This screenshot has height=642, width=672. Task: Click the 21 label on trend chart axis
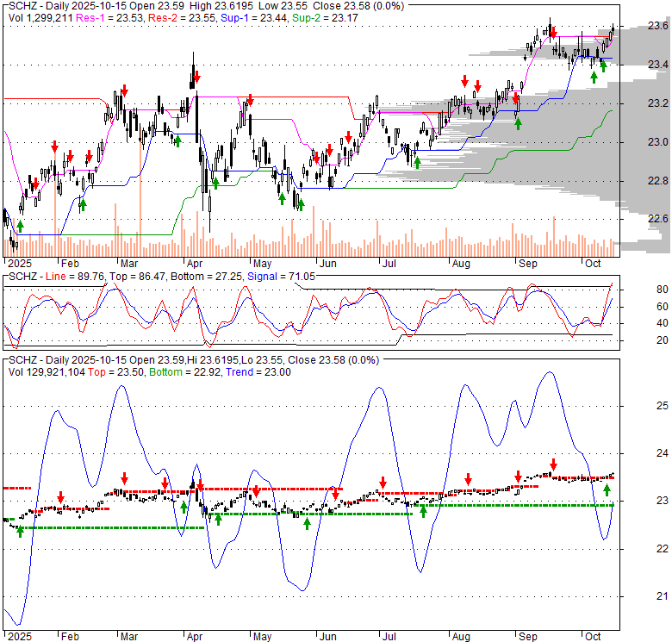663,596
